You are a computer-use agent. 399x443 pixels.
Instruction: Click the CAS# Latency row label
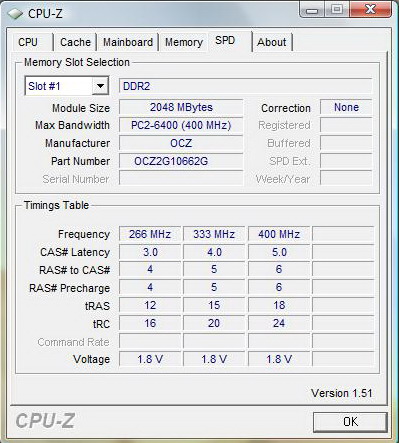75,252
